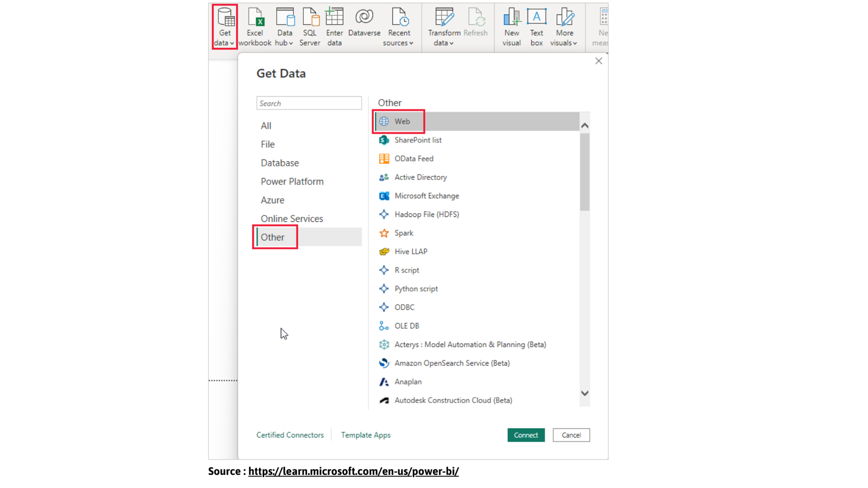868x488 pixels.
Task: Pick the ODBC connector
Action: point(476,307)
